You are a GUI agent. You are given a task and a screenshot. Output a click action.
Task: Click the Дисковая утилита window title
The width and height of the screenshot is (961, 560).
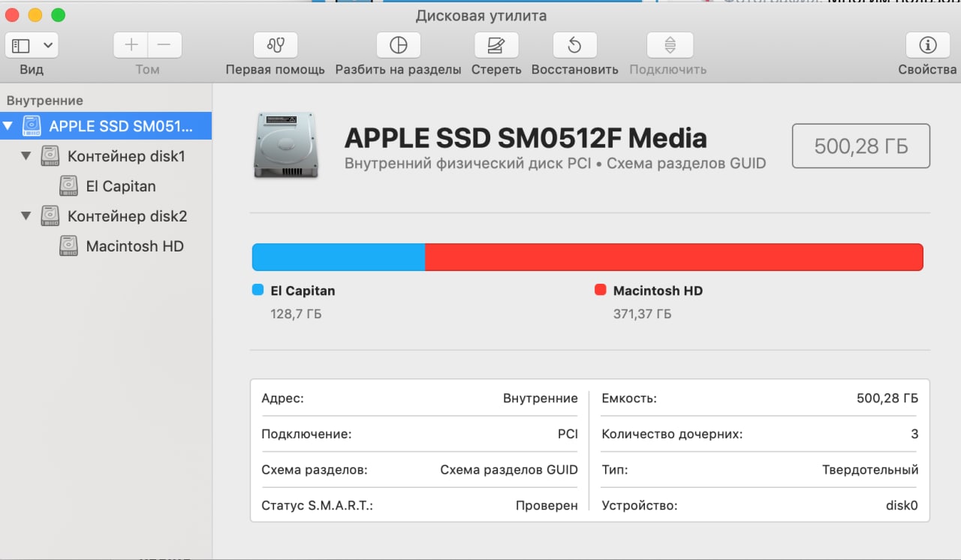[x=481, y=15]
